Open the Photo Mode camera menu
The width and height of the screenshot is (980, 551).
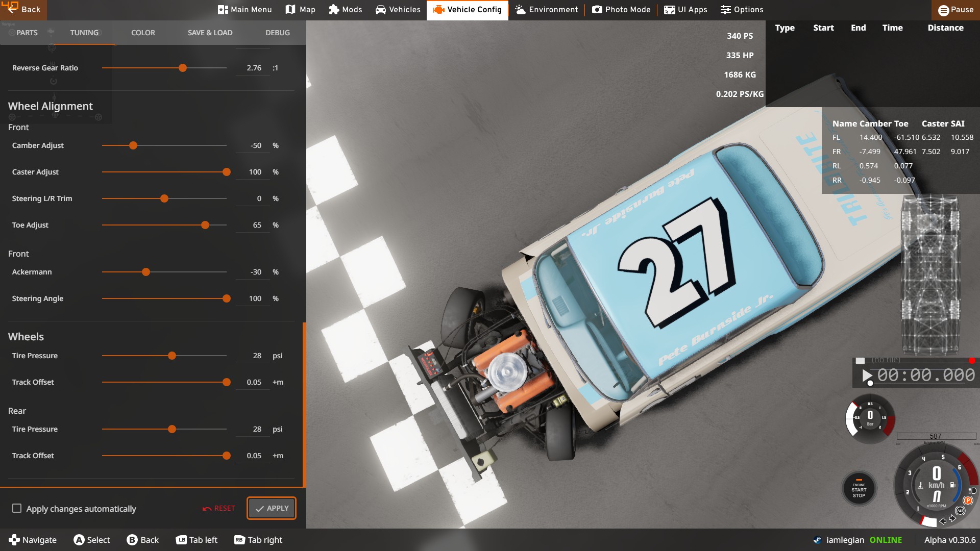pyautogui.click(x=621, y=10)
